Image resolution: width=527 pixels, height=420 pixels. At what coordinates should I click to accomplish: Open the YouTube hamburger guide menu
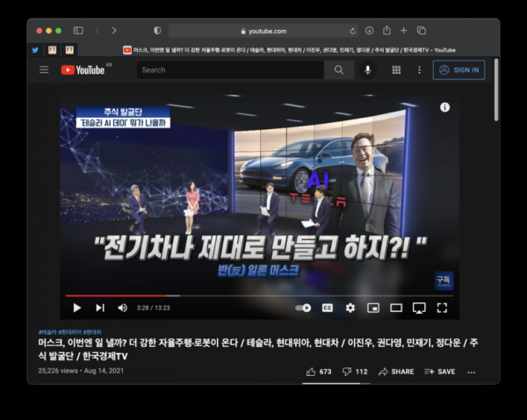tap(44, 69)
